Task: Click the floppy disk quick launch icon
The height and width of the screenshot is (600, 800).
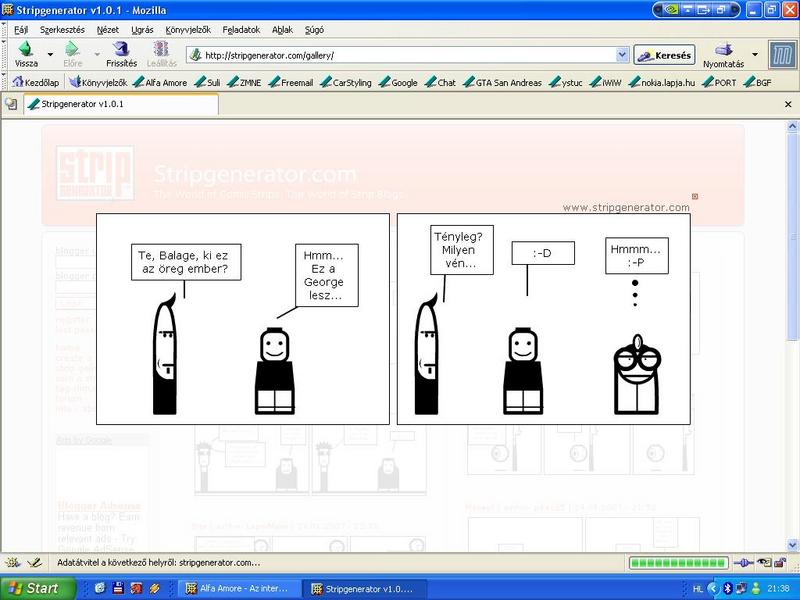Action: tap(118, 588)
